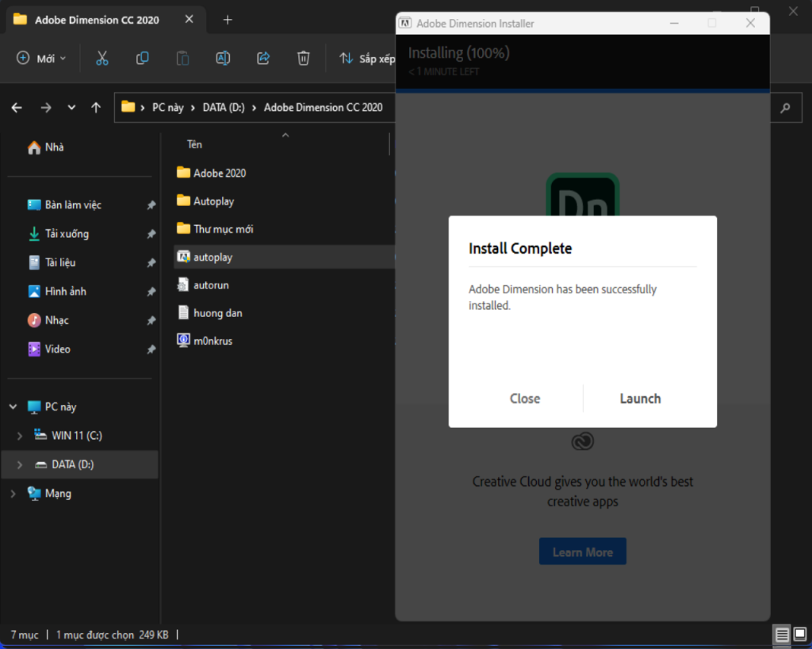Screen dimensions: 812x649
Task: Launch Adobe Dimension from the dialog
Action: click(640, 399)
